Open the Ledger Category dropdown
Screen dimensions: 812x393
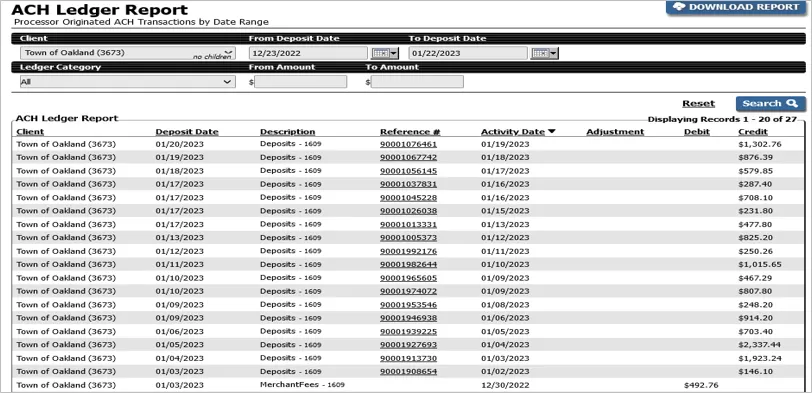[127, 82]
